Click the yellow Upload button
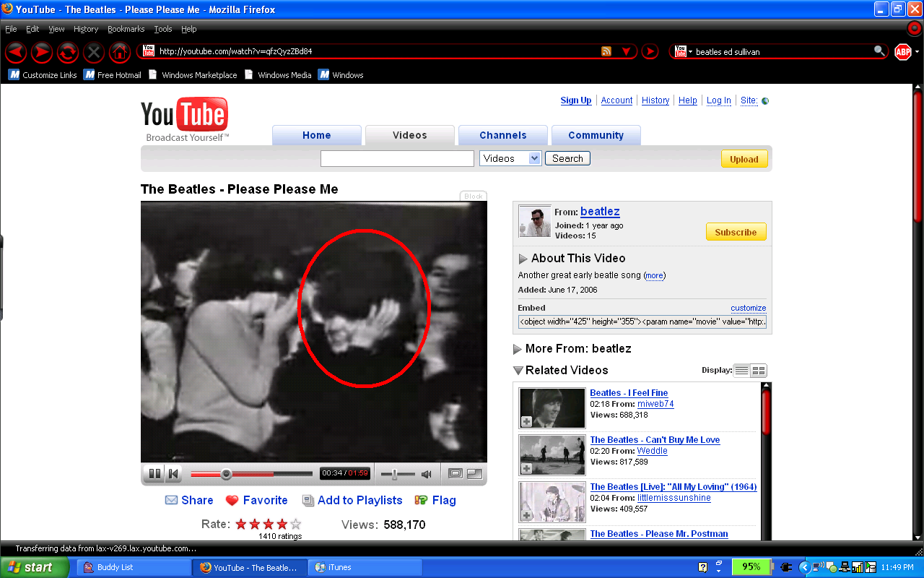Screen dimensions: 924x578 (744, 159)
